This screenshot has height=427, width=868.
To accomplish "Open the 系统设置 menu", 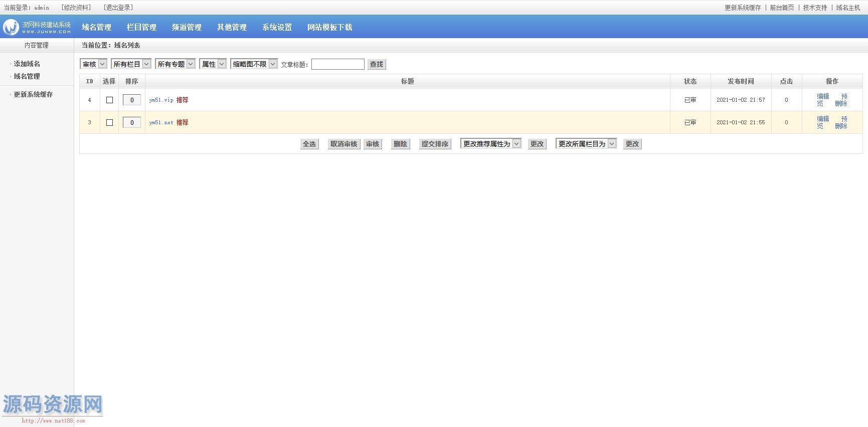I will 277,27.
